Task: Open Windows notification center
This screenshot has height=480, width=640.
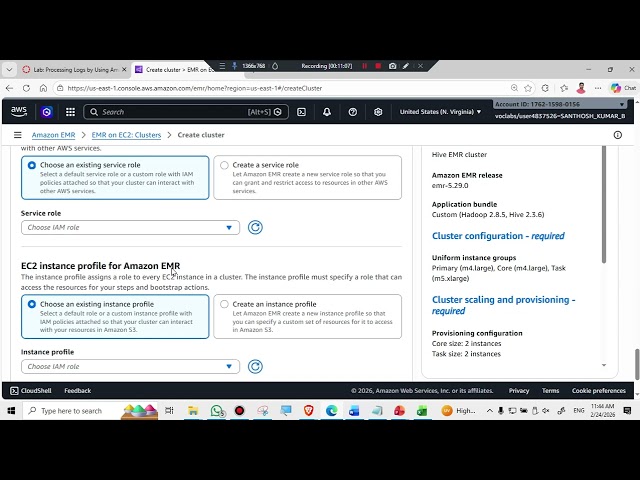Action: tap(628, 411)
